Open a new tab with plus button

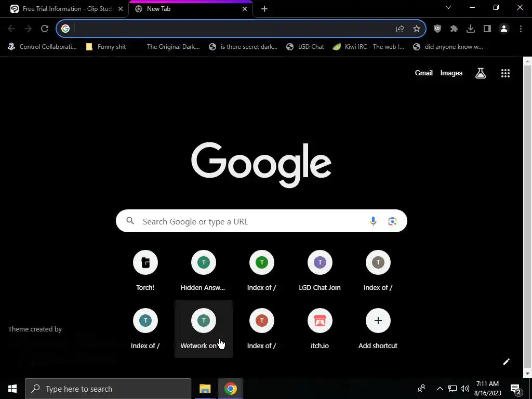click(x=264, y=9)
